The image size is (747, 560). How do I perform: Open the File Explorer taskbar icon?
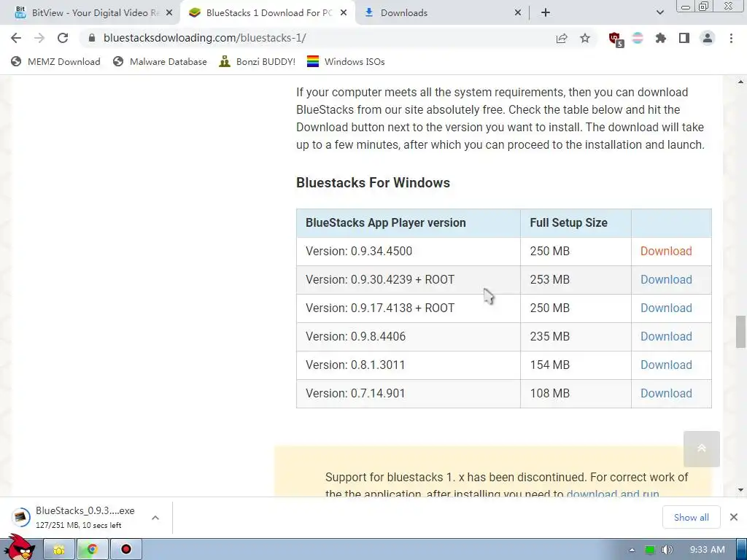tap(59, 550)
